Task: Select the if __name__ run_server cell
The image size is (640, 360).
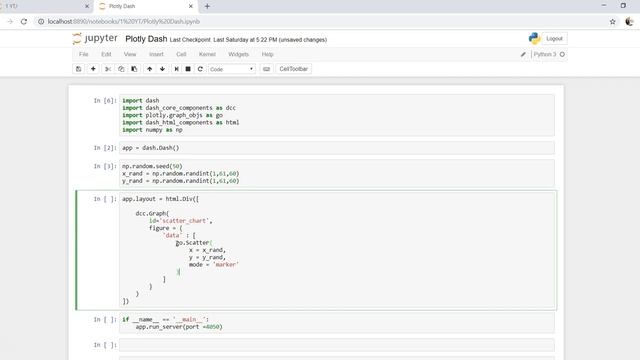Action: [337, 323]
